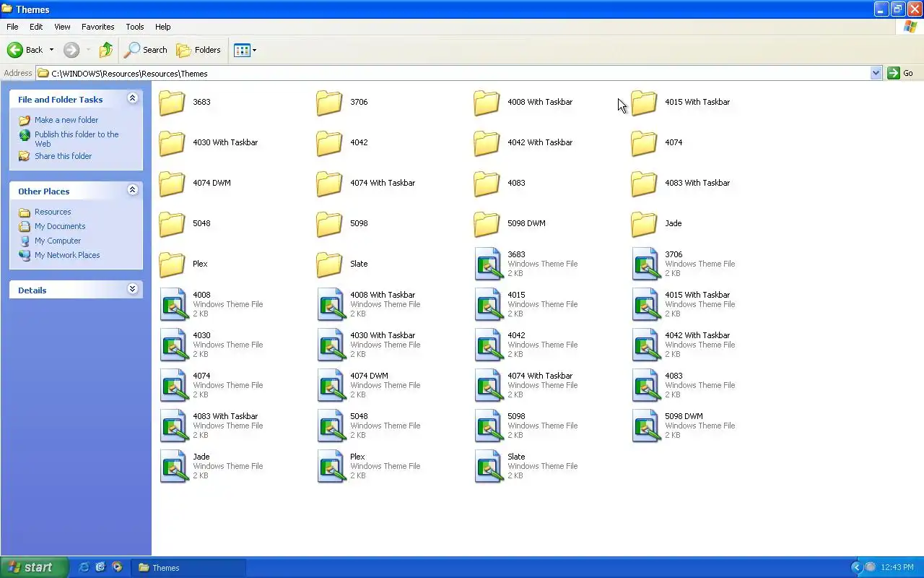The height and width of the screenshot is (578, 924).
Task: Select the Jade Windows Theme File icon
Action: pyautogui.click(x=173, y=466)
